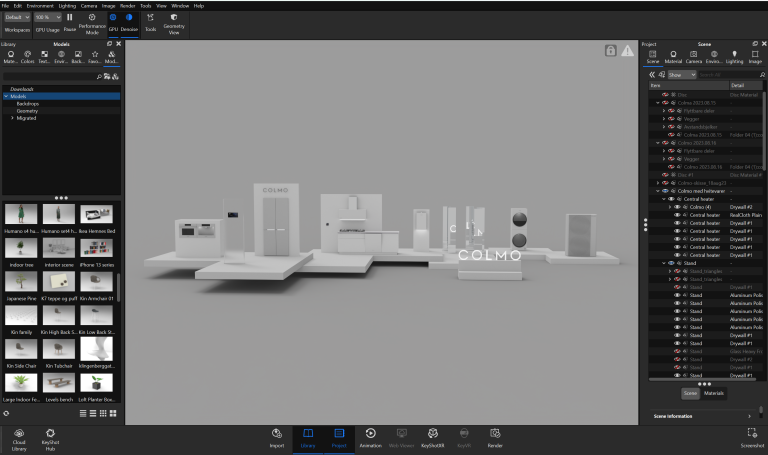Switch to the Camera tab in Project
Viewport: 768px width, 455px height.
coord(693,57)
